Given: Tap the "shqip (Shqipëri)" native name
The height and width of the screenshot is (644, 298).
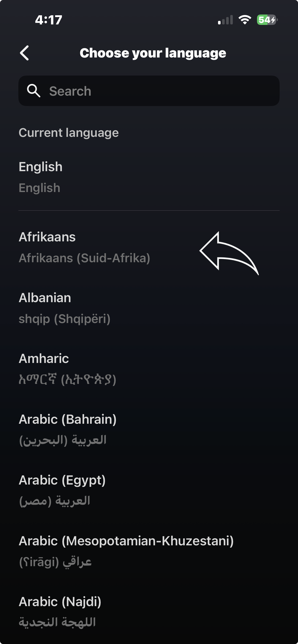Looking at the screenshot, I should pos(64,319).
